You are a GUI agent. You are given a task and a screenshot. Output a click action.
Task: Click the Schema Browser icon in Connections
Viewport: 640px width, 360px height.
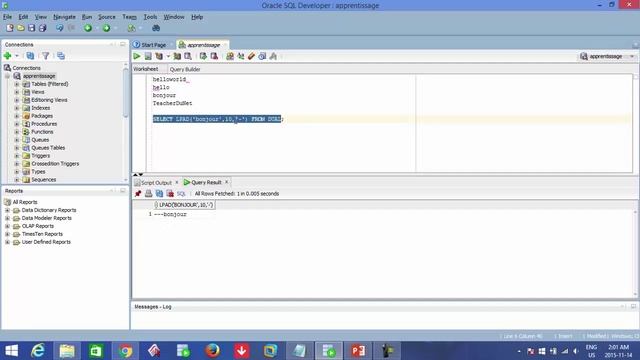coord(61,56)
